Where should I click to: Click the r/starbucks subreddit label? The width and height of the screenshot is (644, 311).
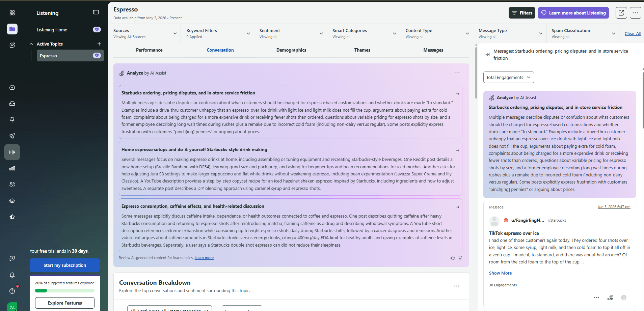click(557, 220)
